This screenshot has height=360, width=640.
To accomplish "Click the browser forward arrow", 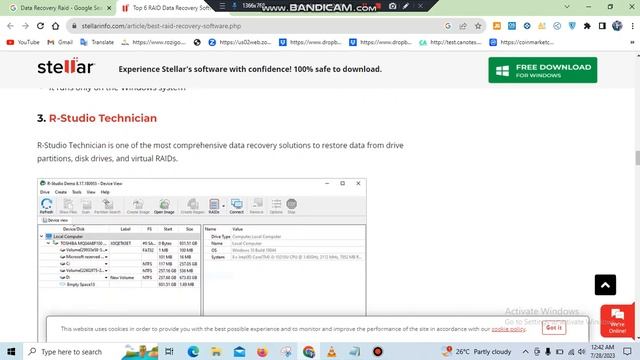I will [x=25, y=26].
